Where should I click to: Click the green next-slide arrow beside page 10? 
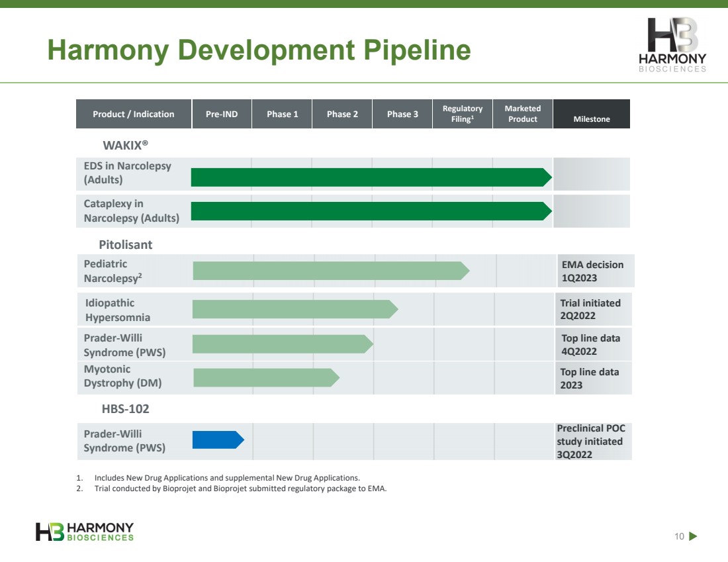click(693, 536)
